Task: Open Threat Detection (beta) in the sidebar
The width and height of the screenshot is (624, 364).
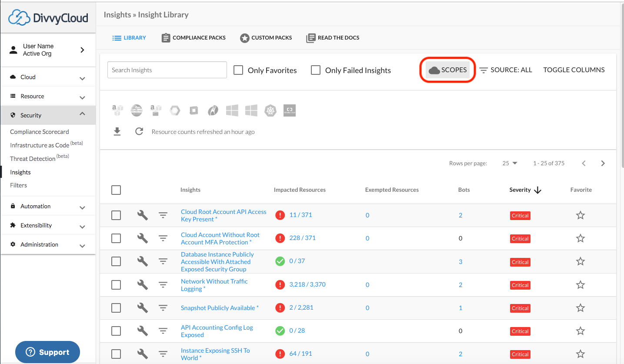Action: point(40,158)
